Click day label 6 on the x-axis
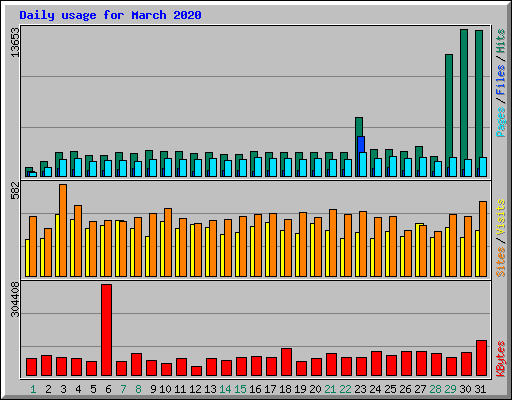 click(x=108, y=389)
